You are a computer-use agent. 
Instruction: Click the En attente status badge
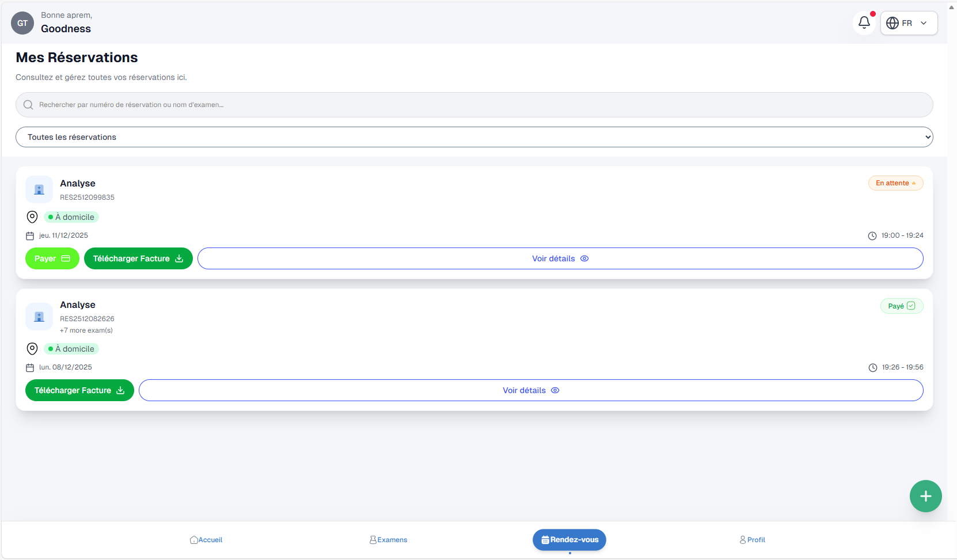click(x=895, y=183)
